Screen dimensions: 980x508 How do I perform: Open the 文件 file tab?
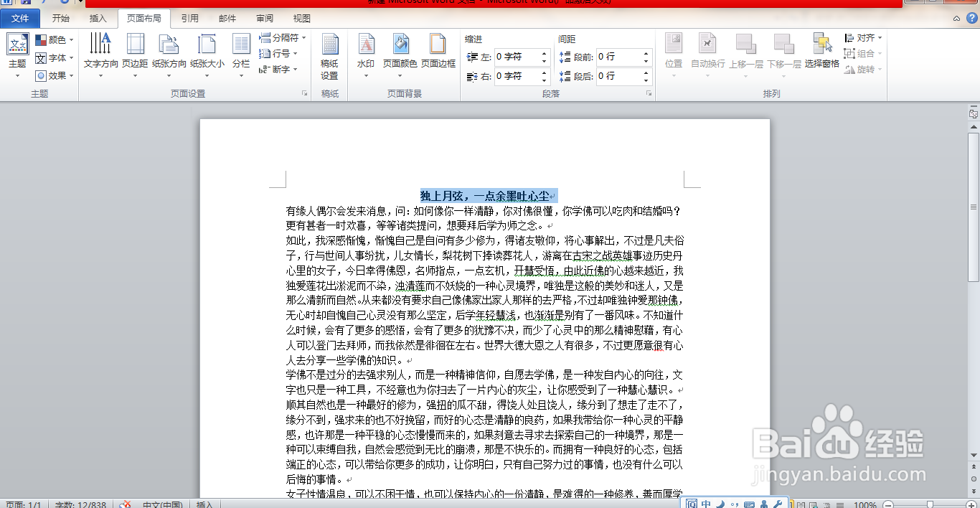click(20, 19)
